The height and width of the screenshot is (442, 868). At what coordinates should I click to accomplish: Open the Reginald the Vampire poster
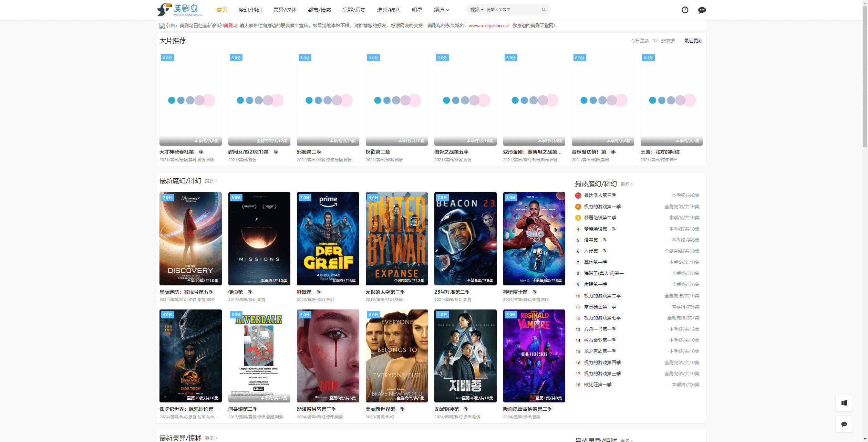point(534,356)
